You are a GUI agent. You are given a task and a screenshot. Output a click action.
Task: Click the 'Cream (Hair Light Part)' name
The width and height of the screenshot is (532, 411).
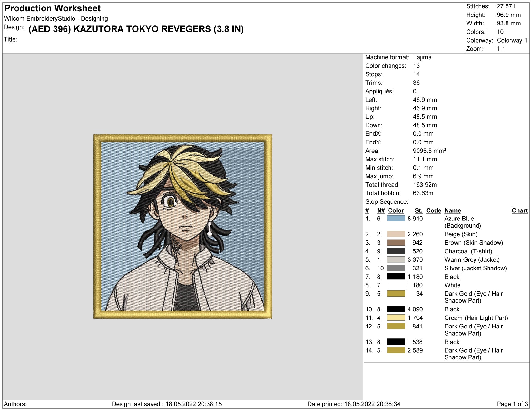(x=476, y=318)
